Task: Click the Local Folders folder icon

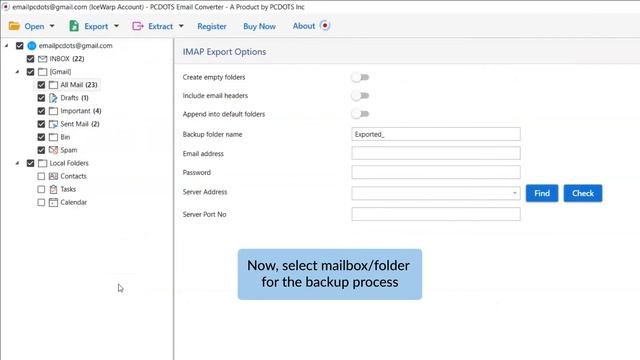Action: pyautogui.click(x=42, y=163)
